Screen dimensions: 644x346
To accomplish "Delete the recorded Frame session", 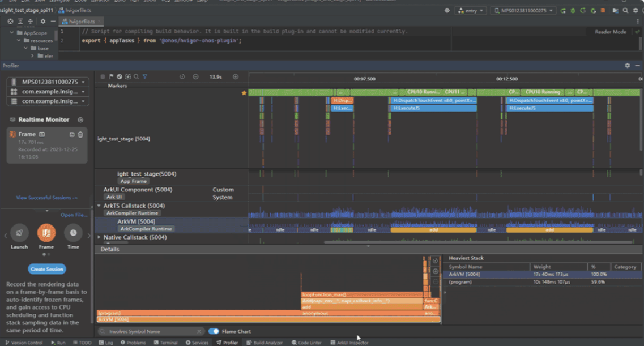I will (80, 134).
